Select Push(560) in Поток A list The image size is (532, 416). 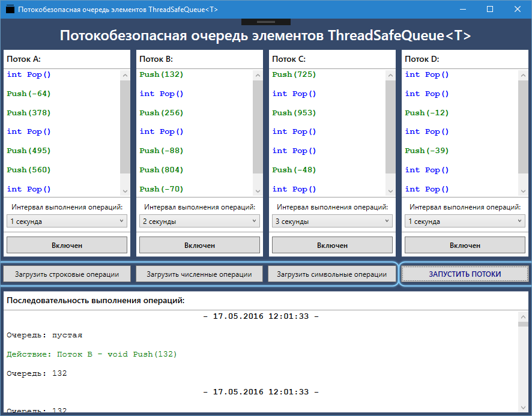click(29, 169)
